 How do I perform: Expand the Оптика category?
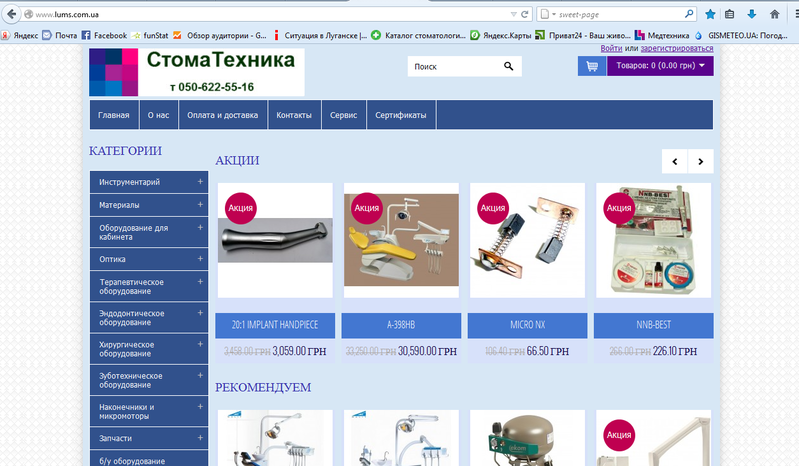[148, 258]
